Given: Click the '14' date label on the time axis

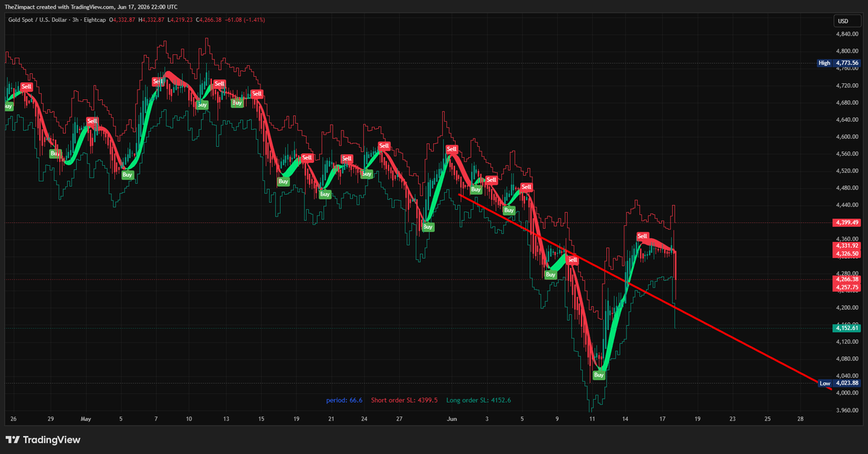Looking at the screenshot, I should point(626,419).
